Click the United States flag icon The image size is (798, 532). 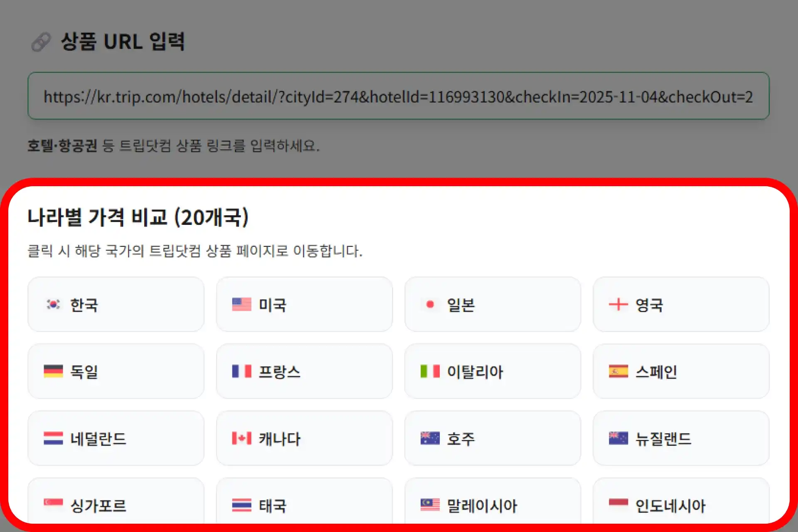point(242,305)
